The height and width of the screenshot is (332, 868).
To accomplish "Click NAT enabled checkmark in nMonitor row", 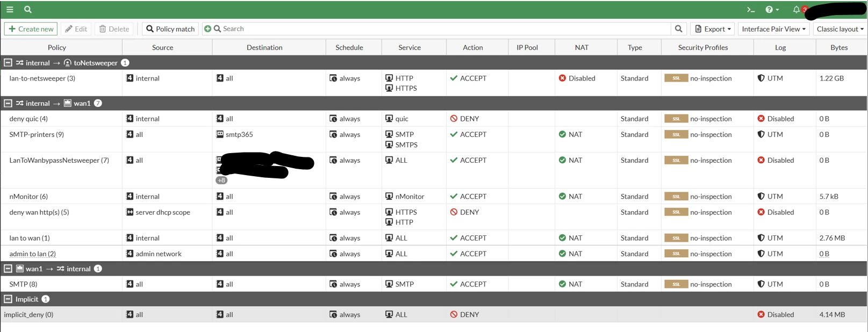I will coord(562,197).
